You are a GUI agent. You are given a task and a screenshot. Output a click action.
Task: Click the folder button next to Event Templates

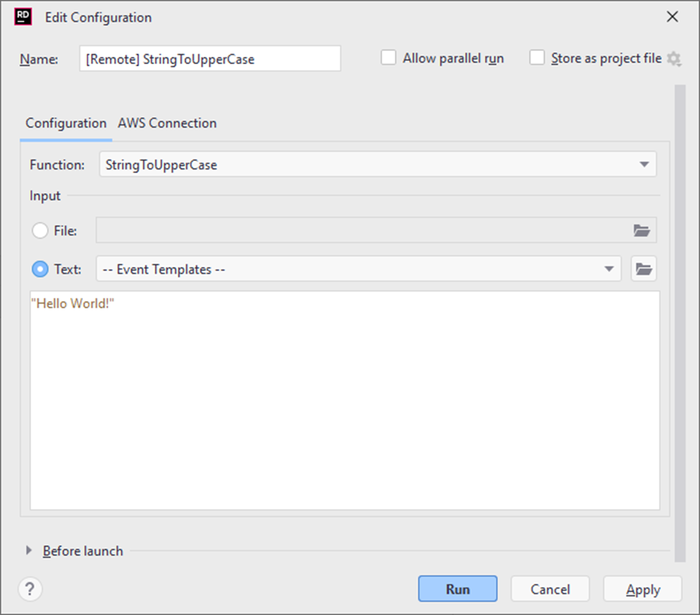(644, 269)
